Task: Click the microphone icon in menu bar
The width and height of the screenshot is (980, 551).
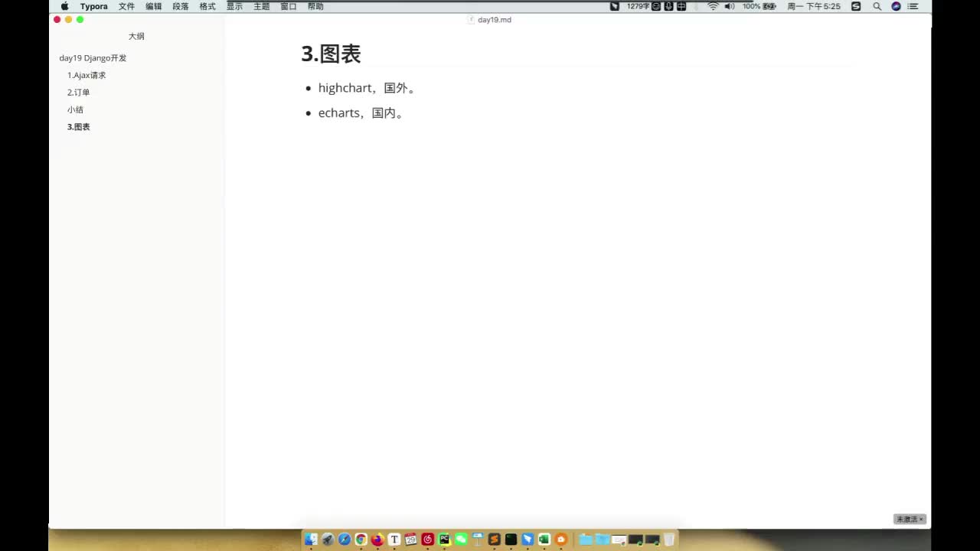Action: click(x=668, y=6)
